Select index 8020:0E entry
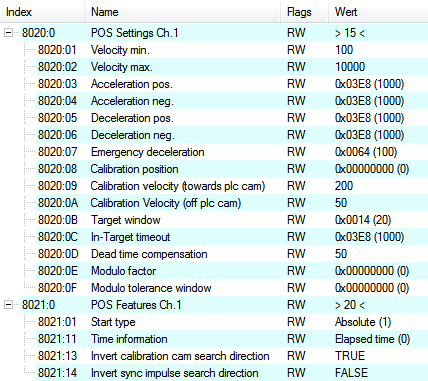Viewport: 428px width, 381px height. coord(58,271)
